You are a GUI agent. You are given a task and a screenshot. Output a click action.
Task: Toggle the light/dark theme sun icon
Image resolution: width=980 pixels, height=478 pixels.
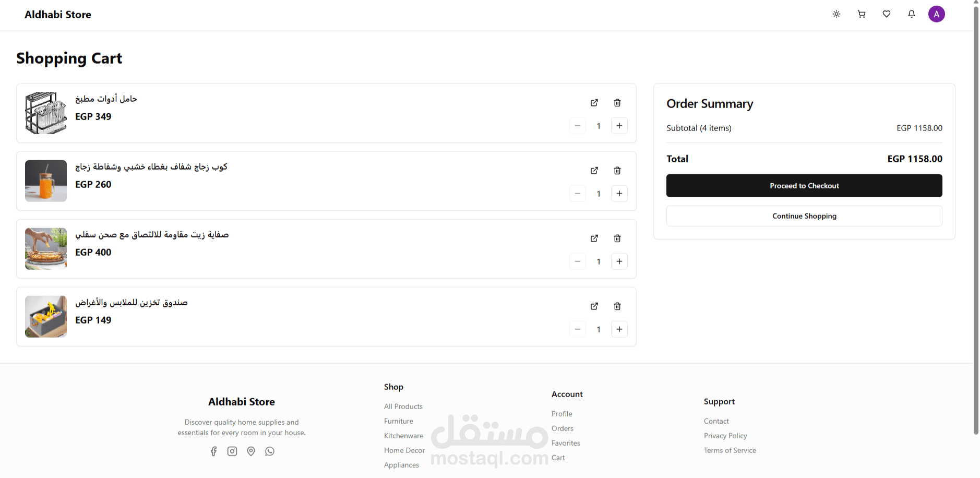(836, 14)
